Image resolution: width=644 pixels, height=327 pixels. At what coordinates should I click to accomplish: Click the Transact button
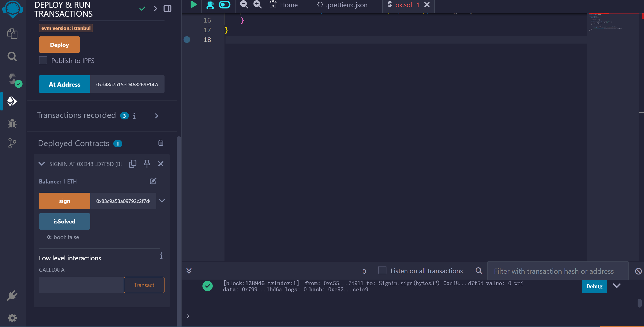(x=144, y=285)
